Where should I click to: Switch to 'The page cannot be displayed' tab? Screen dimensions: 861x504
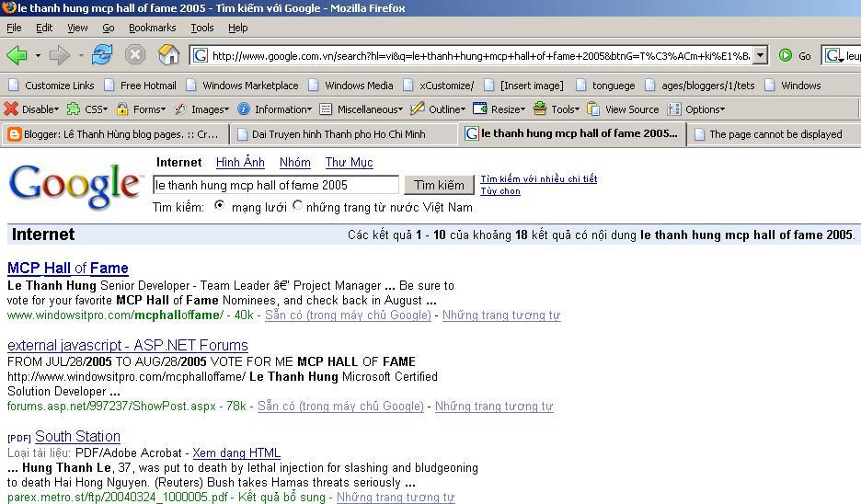coord(774,134)
